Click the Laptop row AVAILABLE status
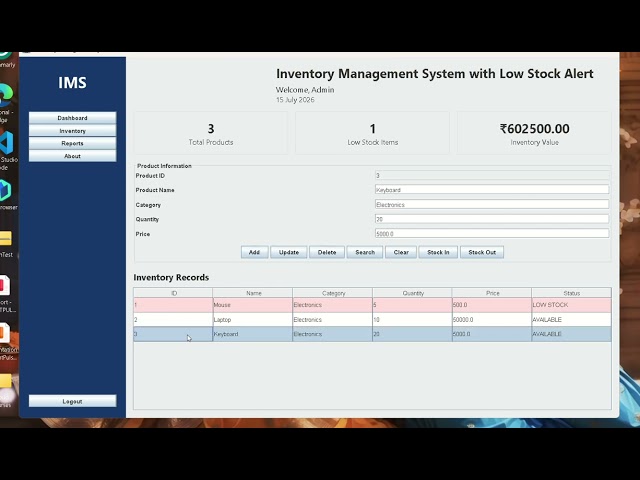The image size is (640, 480). [x=571, y=320]
